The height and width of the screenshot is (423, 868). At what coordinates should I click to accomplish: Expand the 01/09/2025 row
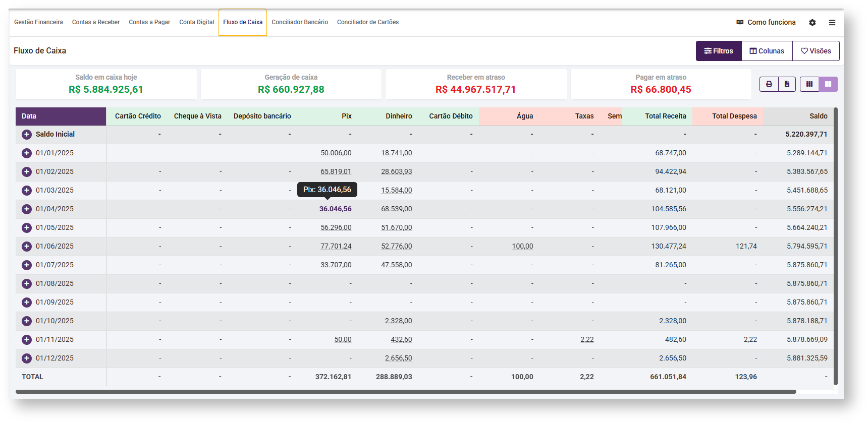point(27,303)
